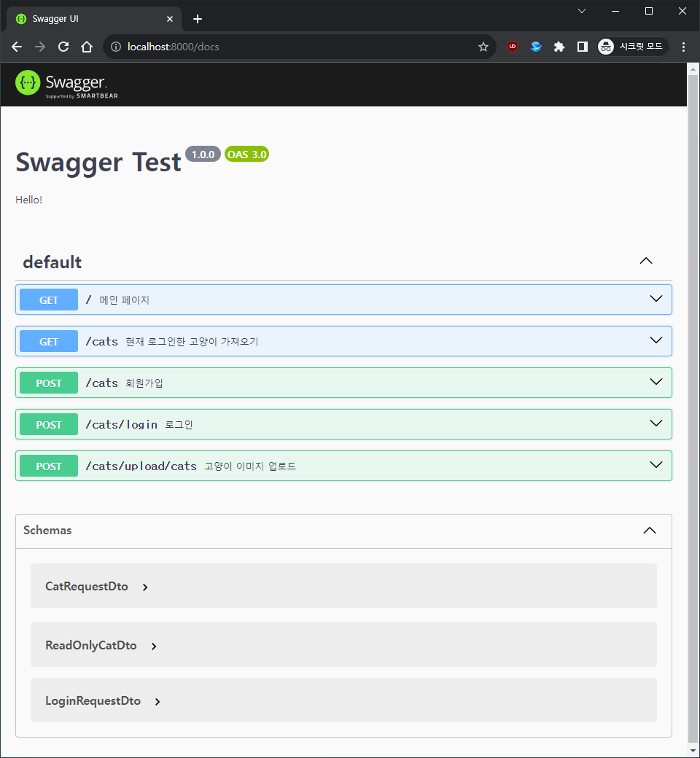The width and height of the screenshot is (700, 758).
Task: Expand the CatRequestDto schema arrow
Action: pos(145,587)
